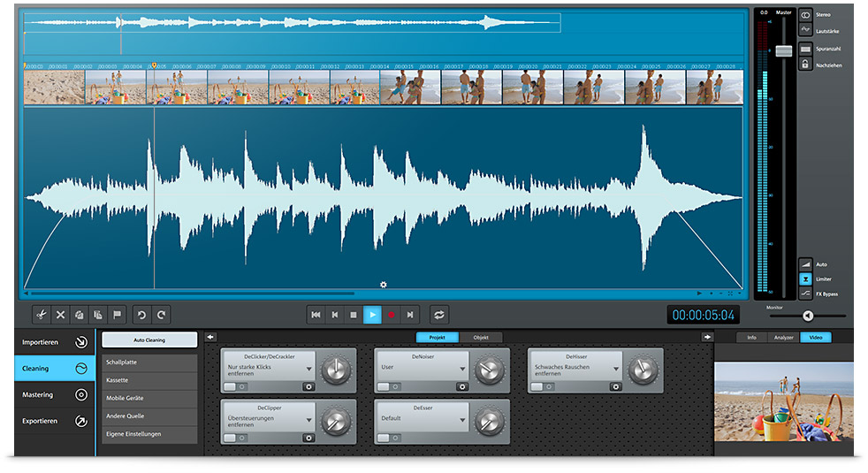Click the DeClicker/DeCrackler intensity knob
The image size is (868, 473).
(x=337, y=370)
